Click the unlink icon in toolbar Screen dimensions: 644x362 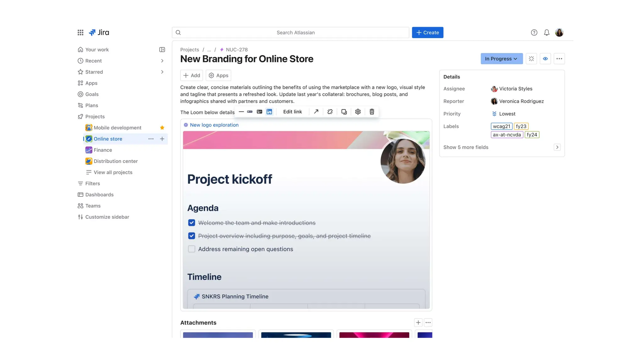pos(330,112)
